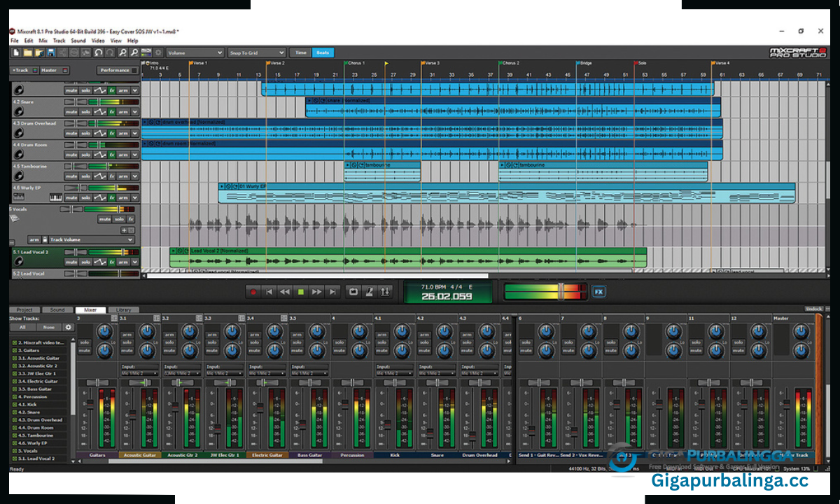Switch to the Sound tab
Image resolution: width=840 pixels, height=504 pixels.
57,309
